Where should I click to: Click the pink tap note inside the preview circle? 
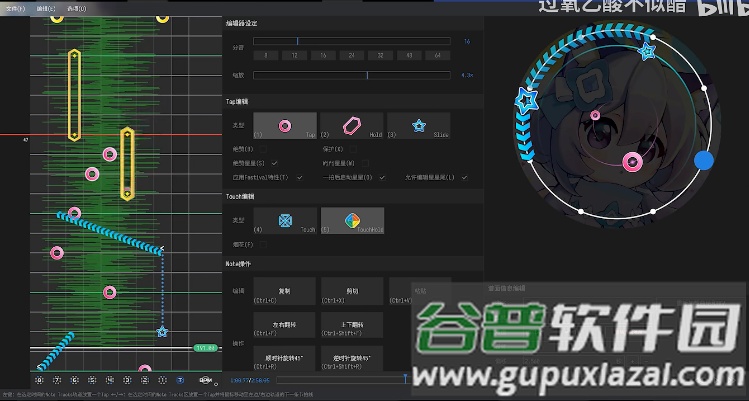[x=632, y=161]
